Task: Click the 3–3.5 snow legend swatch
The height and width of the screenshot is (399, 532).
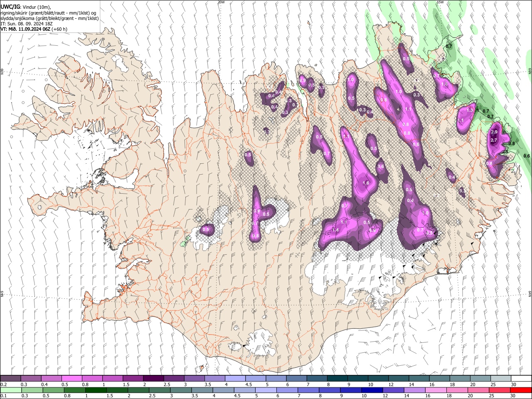Action: click(x=195, y=379)
